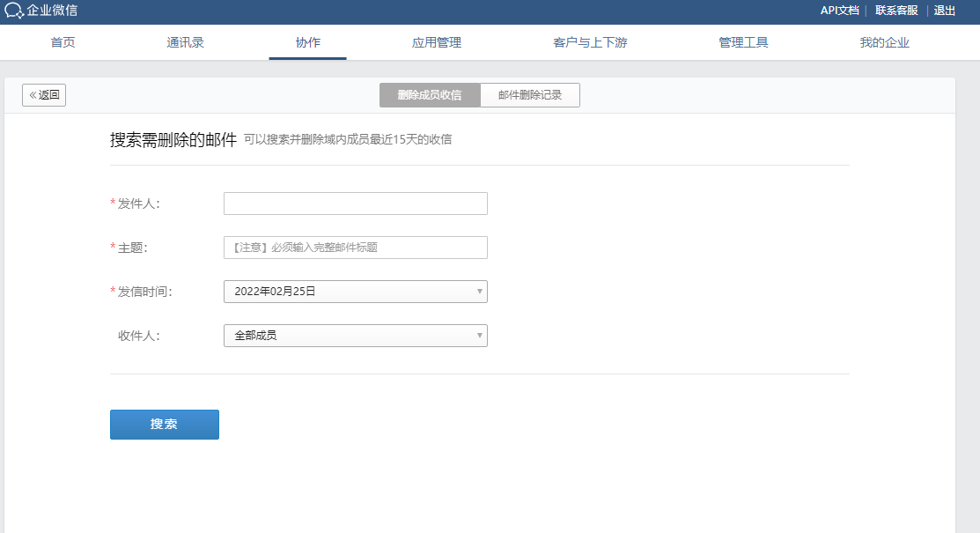
Task: Click 退出 to log out
Action: coord(944,11)
